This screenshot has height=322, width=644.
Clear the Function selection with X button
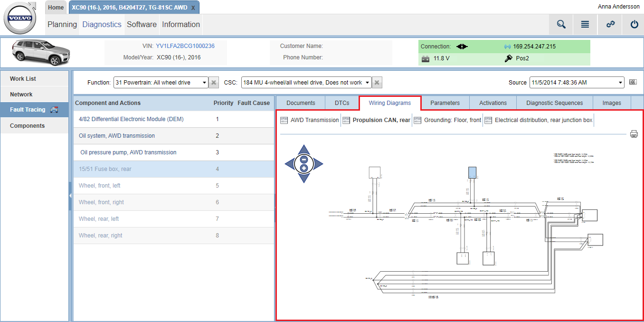[214, 83]
